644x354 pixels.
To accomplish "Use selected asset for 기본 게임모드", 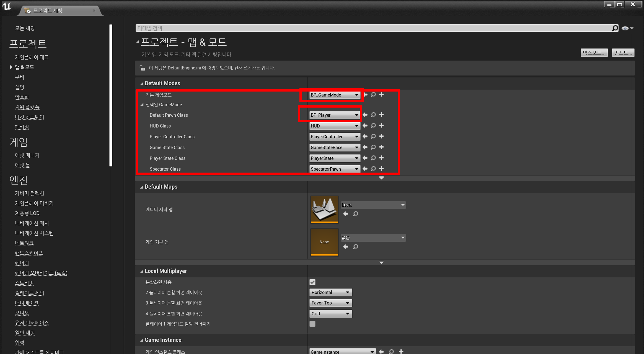I will point(365,95).
